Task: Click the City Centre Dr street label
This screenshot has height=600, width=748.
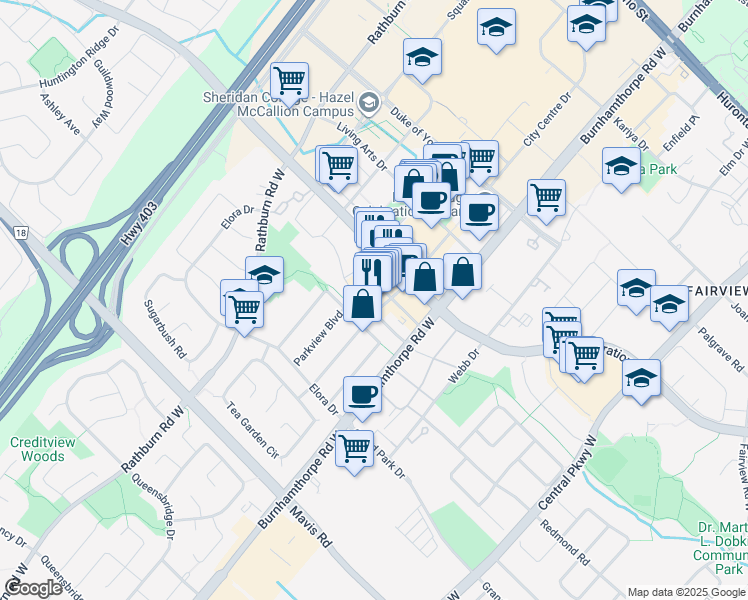Action: [x=547, y=120]
